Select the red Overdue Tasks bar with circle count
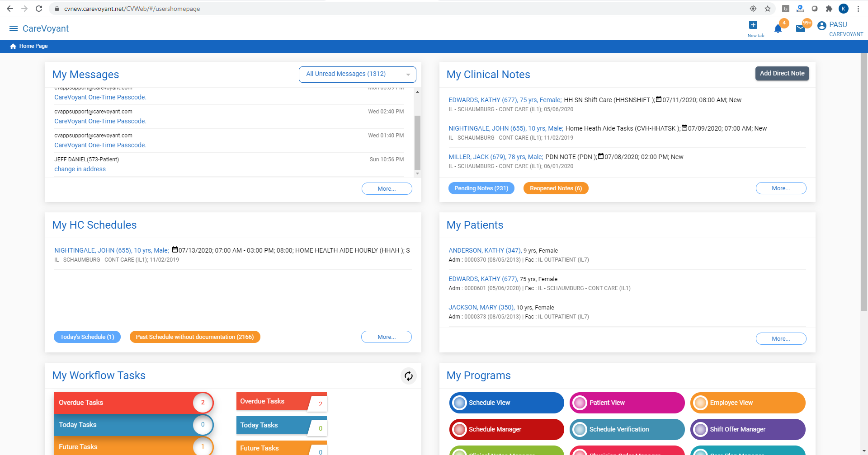The height and width of the screenshot is (455, 868). [133, 403]
